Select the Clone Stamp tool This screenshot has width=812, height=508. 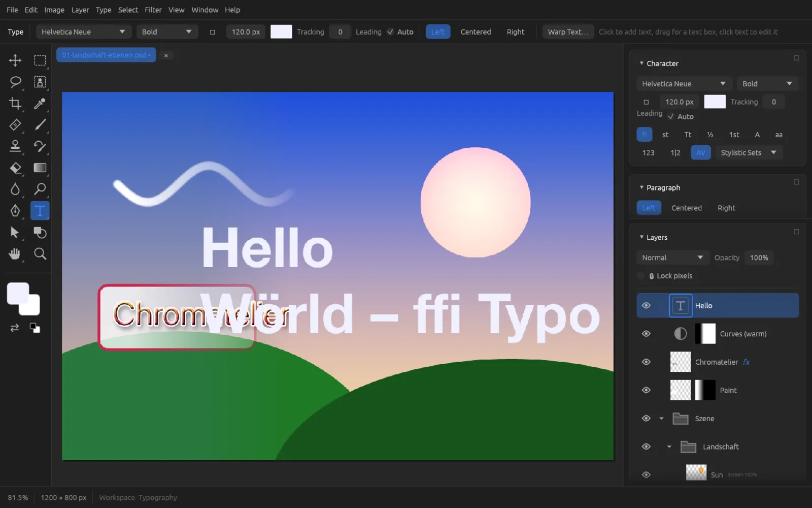point(15,146)
